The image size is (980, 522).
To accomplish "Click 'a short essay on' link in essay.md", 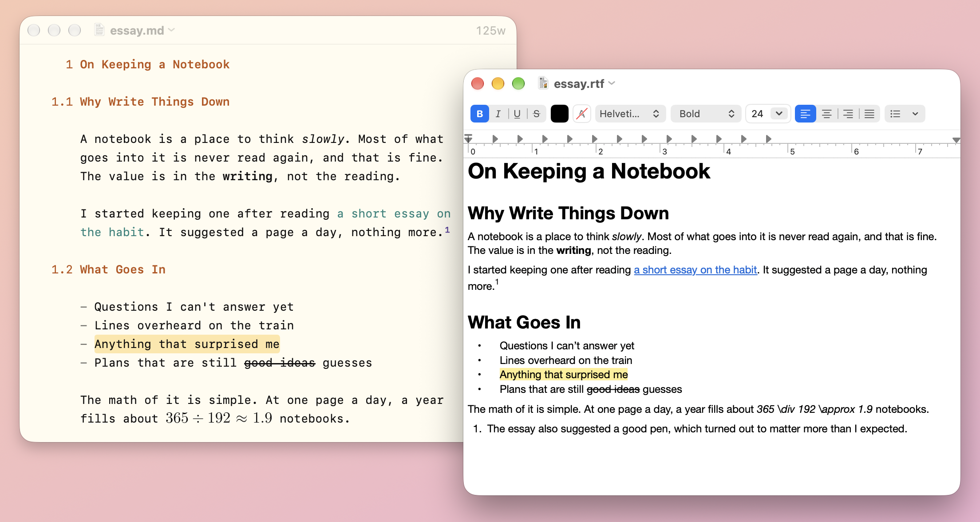I will (394, 214).
